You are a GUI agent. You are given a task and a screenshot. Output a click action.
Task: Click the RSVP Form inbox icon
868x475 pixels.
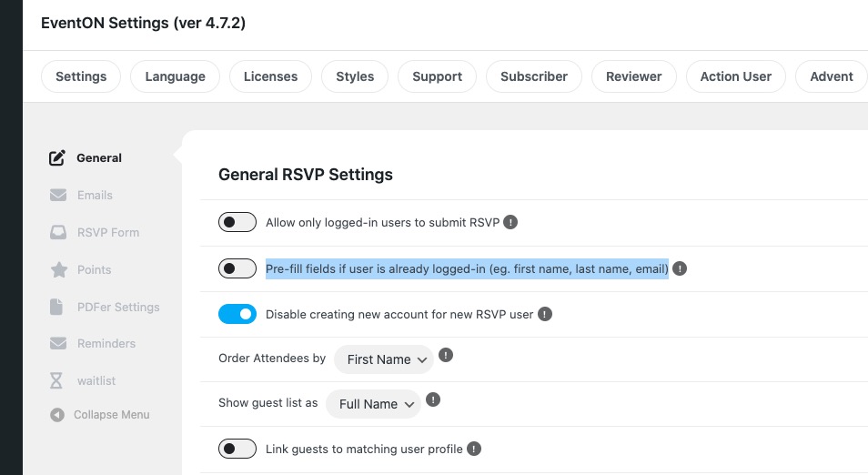[x=58, y=233]
